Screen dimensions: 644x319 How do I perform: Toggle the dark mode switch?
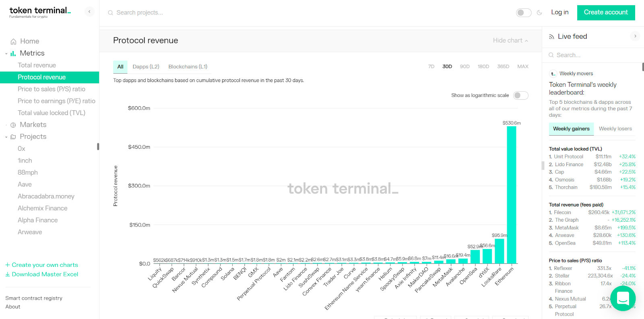[x=523, y=13]
